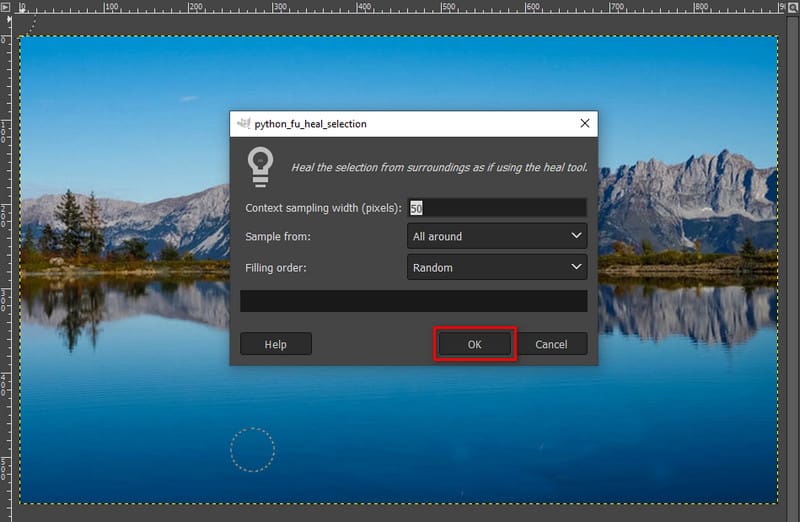Click the dialog title text python_fu_heal_selection
Image resolution: width=800 pixels, height=522 pixels.
click(x=311, y=124)
